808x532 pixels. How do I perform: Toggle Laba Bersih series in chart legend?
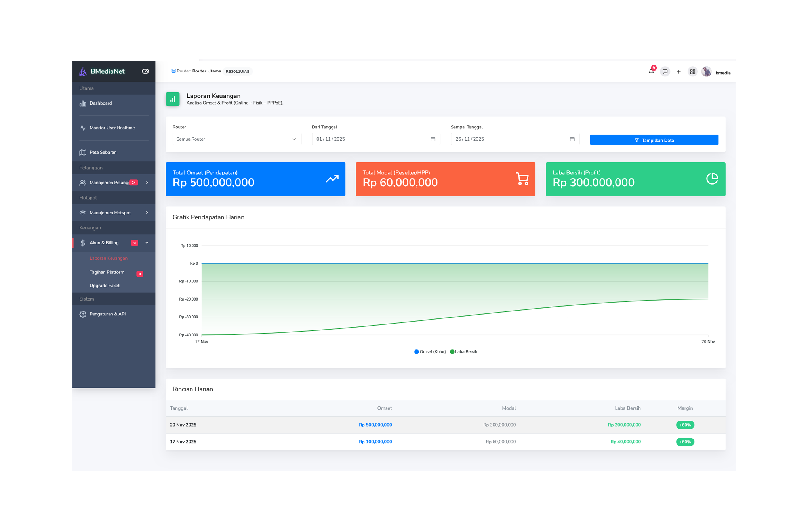pyautogui.click(x=463, y=351)
